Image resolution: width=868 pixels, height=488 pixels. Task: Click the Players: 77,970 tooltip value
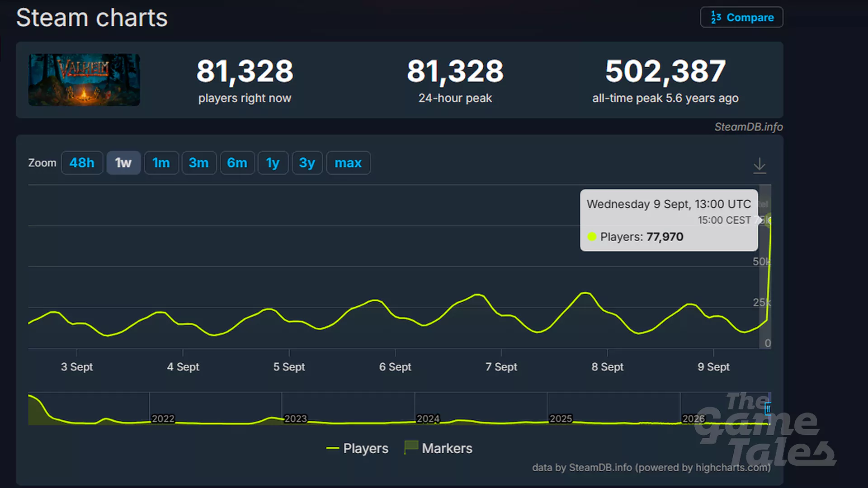(642, 237)
